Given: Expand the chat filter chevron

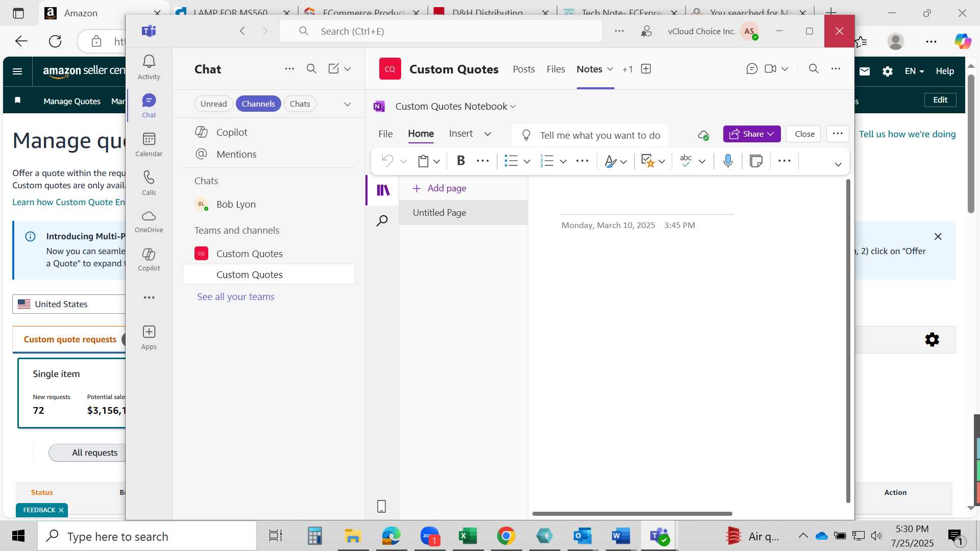Looking at the screenshot, I should (347, 104).
